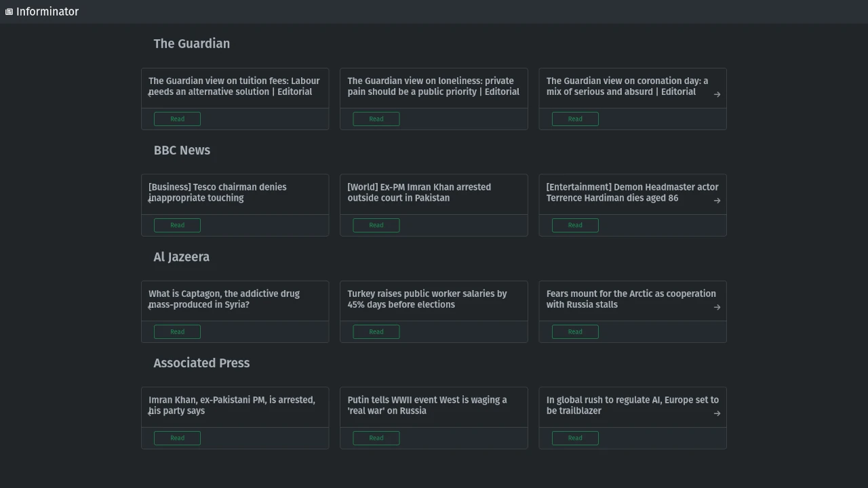868x488 pixels.
Task: Read the Arctic cooperation article
Action: pos(575,331)
